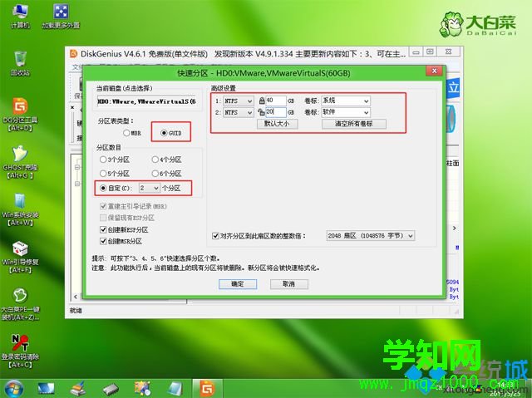Click the colorful star taskbar icon

[142, 389]
